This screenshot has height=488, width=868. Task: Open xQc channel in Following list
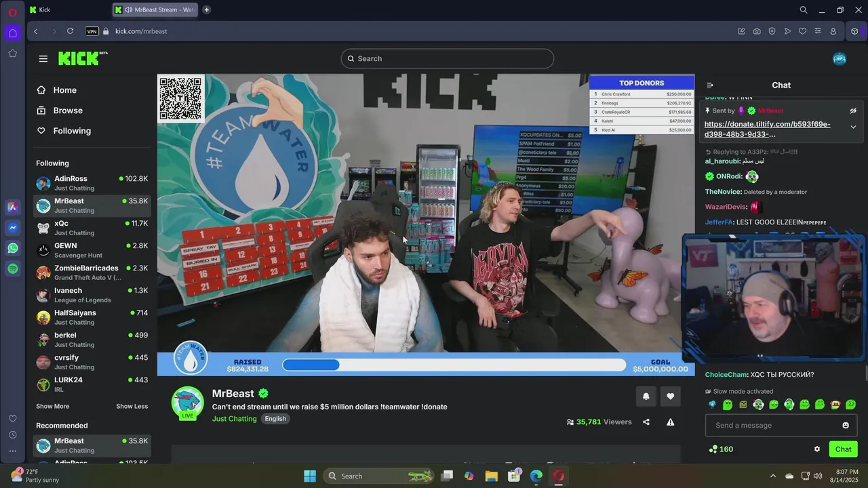[92, 228]
